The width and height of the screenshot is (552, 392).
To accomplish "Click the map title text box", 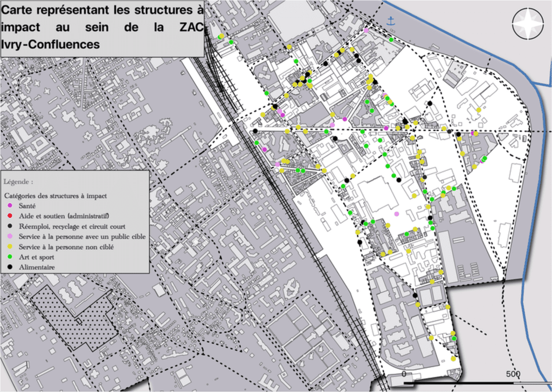I will click(x=101, y=28).
